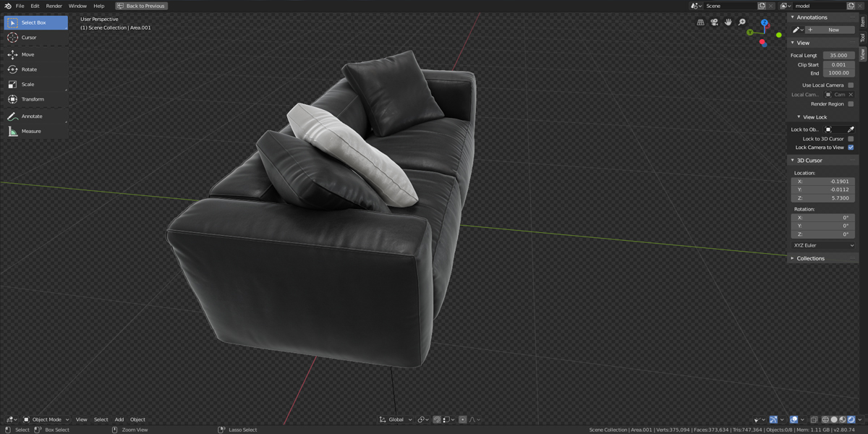Open Global transform orientation dropdown
This screenshot has height=434, width=868.
pos(396,420)
